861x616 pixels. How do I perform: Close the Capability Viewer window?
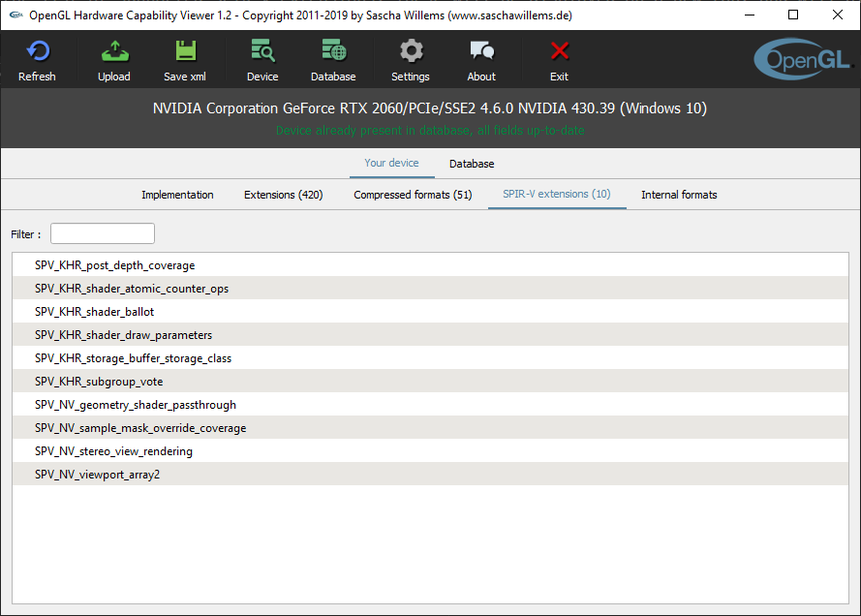point(838,15)
